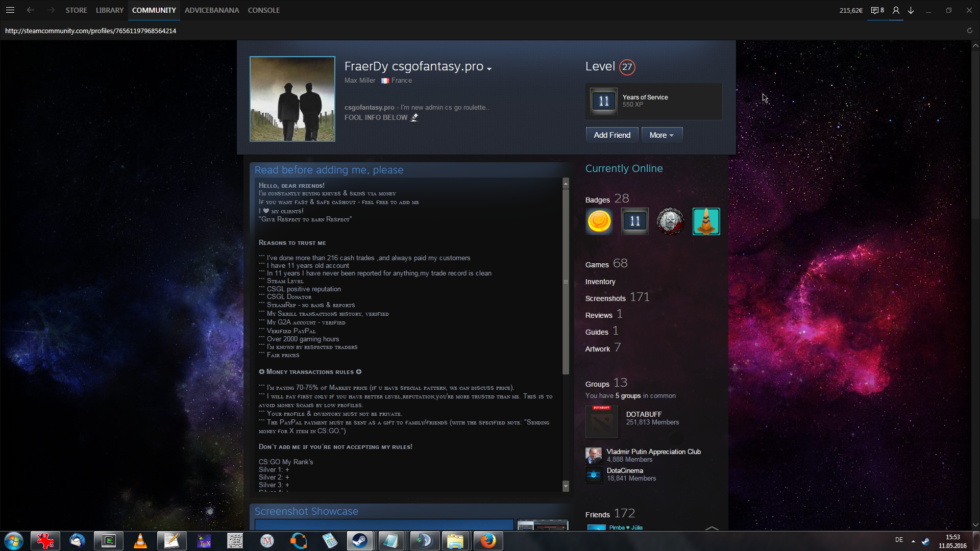Open Steam from the Windows taskbar
The image size is (980, 551).
pyautogui.click(x=360, y=541)
